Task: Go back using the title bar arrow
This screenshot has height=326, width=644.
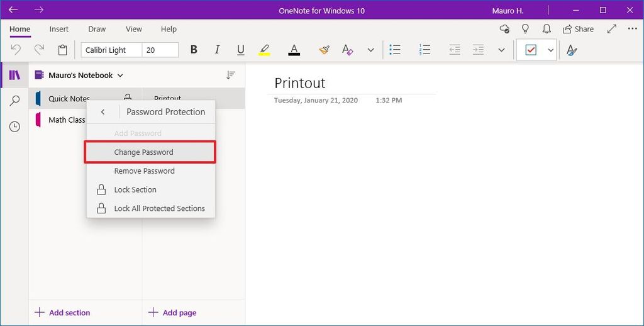Action: coord(13,10)
